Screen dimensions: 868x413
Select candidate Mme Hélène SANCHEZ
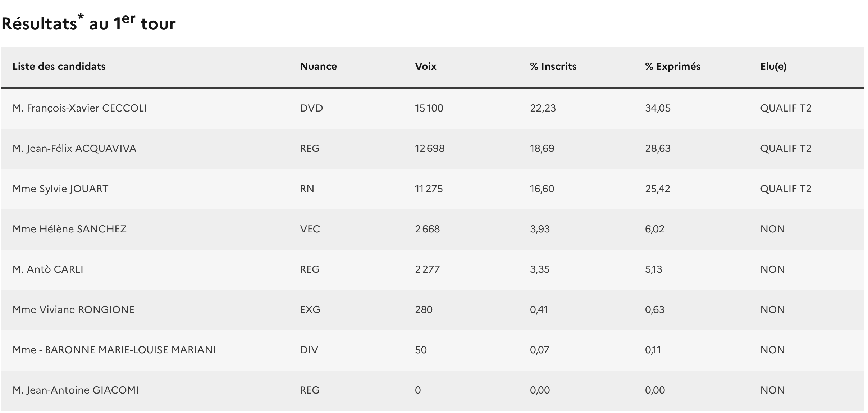[x=69, y=229]
